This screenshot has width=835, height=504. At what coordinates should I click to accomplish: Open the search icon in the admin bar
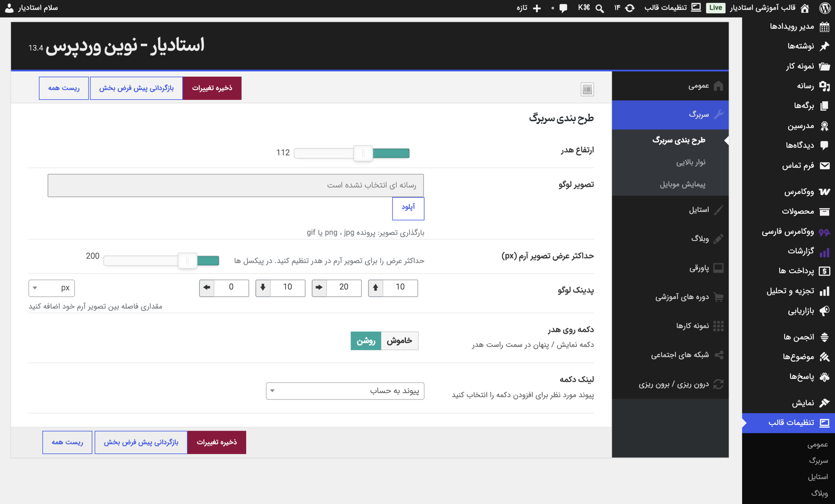(x=600, y=8)
